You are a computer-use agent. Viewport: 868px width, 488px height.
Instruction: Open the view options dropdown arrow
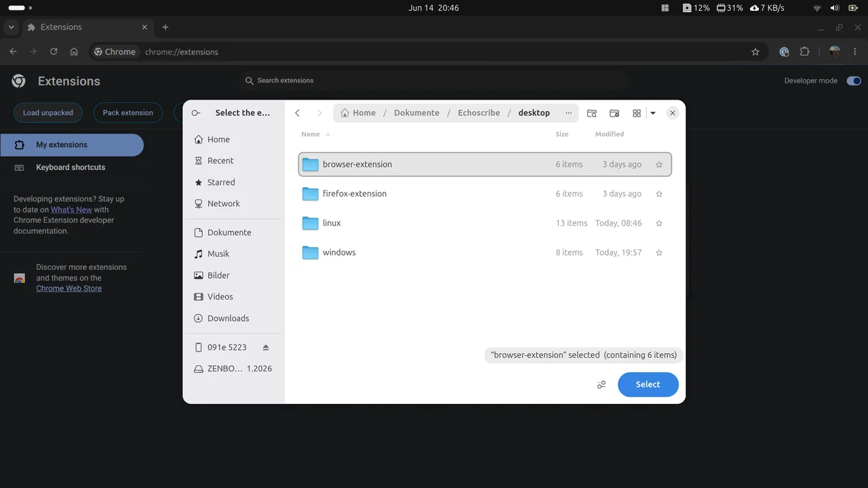coord(653,113)
